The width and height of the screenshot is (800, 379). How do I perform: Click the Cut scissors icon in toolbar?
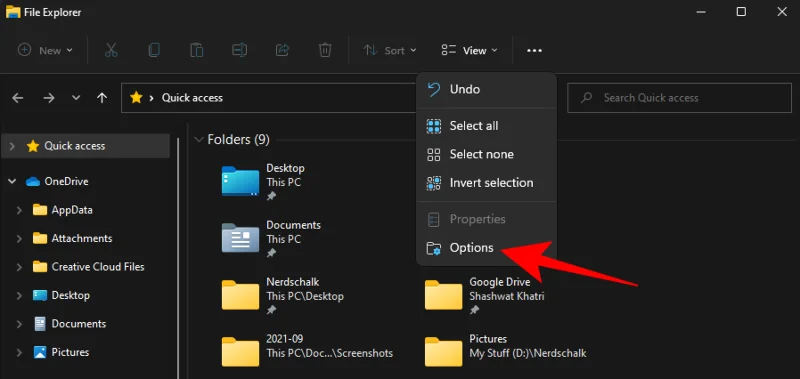(x=111, y=50)
